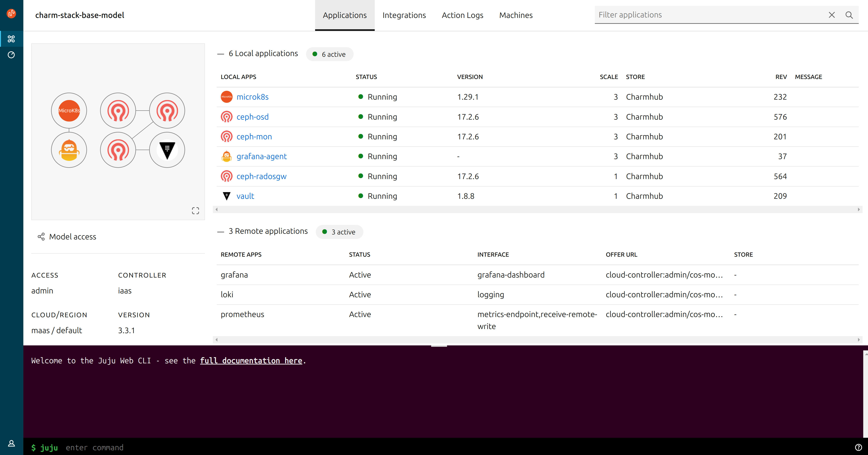Viewport: 868px width, 455px height.
Task: Open the Model access button
Action: click(67, 237)
